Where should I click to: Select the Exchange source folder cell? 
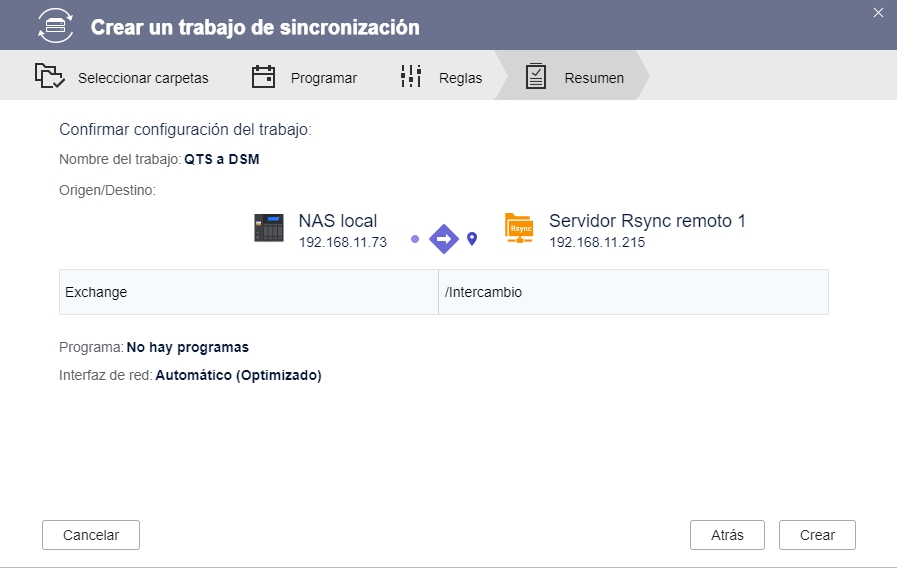tap(249, 292)
